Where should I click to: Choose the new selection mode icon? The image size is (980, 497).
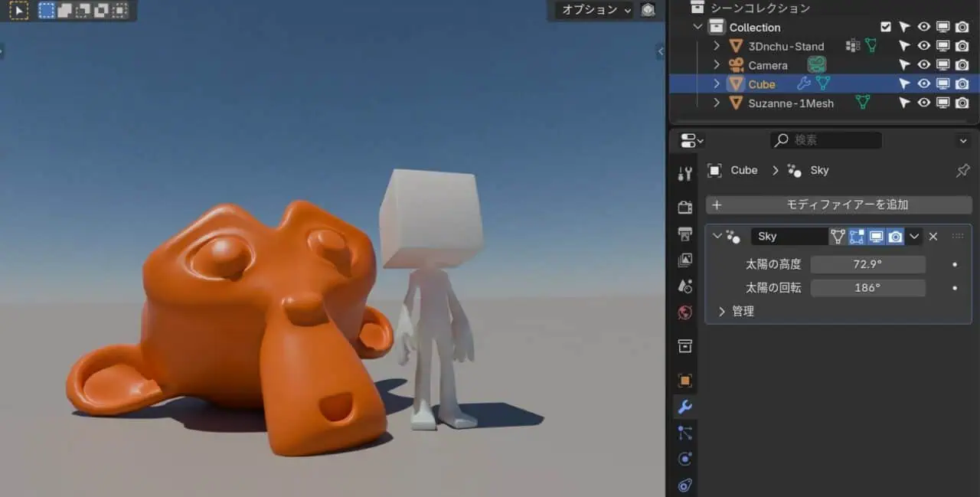point(47,11)
